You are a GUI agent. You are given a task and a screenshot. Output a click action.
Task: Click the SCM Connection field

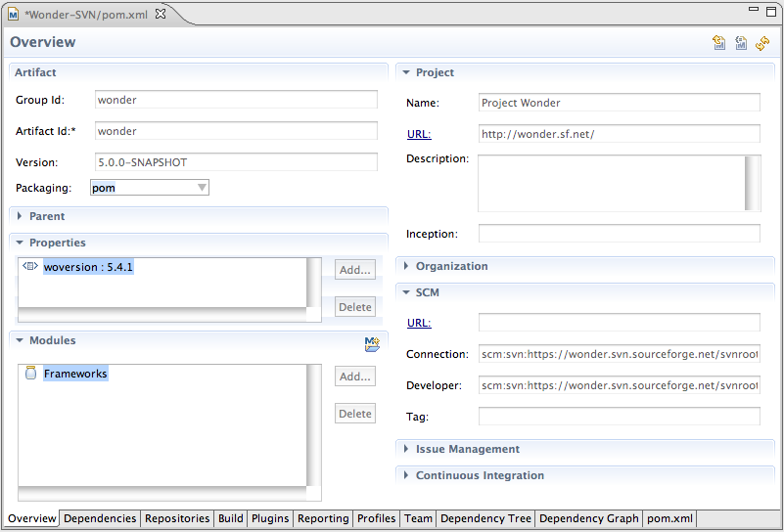click(619, 354)
